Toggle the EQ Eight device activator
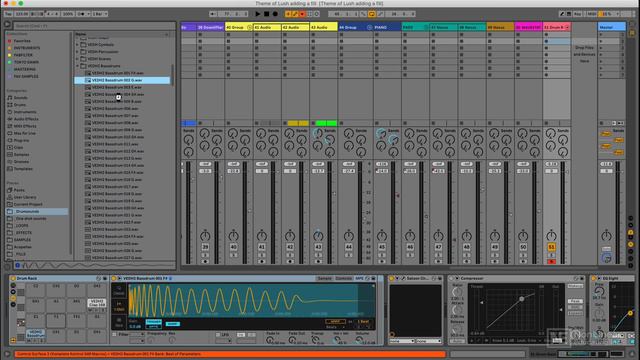The image size is (640, 360). tap(594, 278)
